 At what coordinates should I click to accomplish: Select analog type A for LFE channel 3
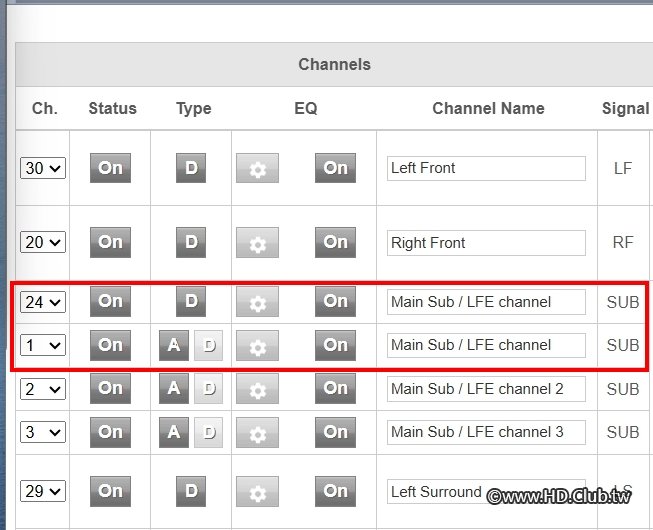pos(174,433)
